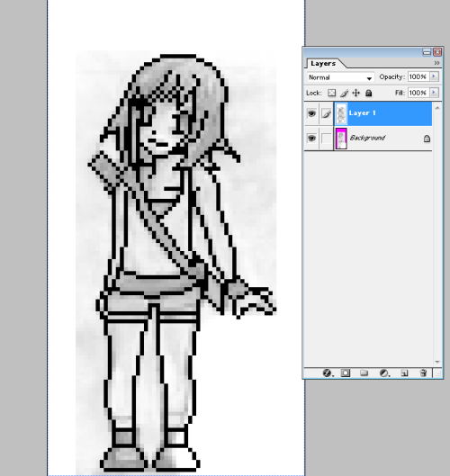Screen dimensions: 450x476
Task: Click the Opacity value field
Action: (x=418, y=76)
